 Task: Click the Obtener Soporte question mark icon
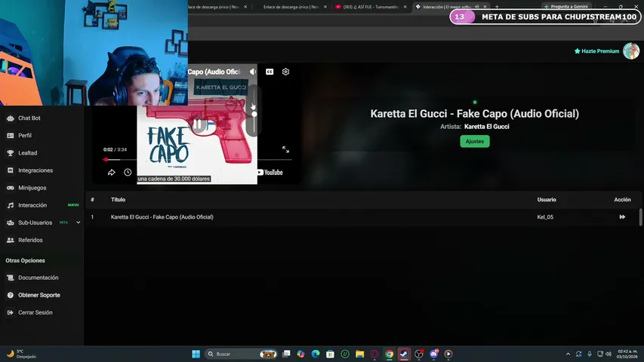coord(11,295)
